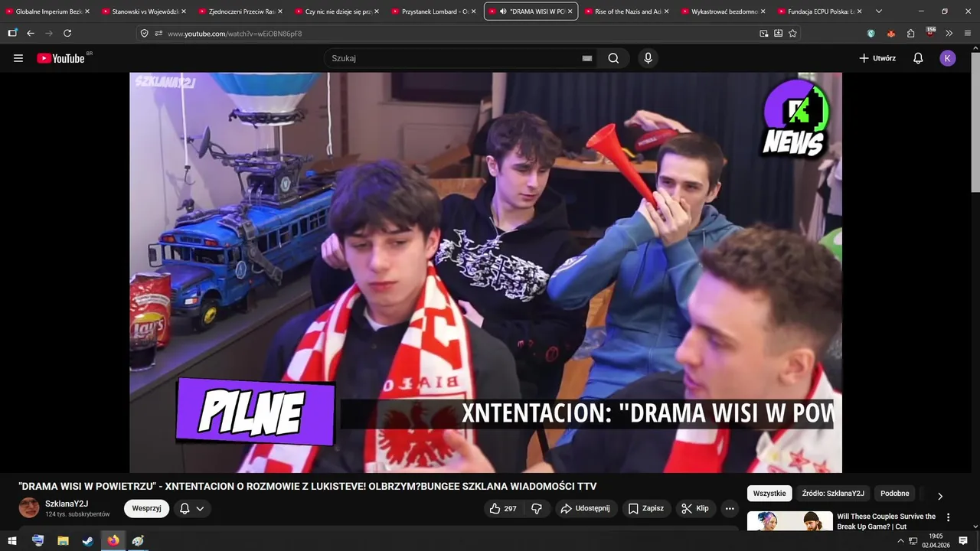Switch to Wykastrować bezdomne tab
The height and width of the screenshot is (551, 980).
click(723, 11)
